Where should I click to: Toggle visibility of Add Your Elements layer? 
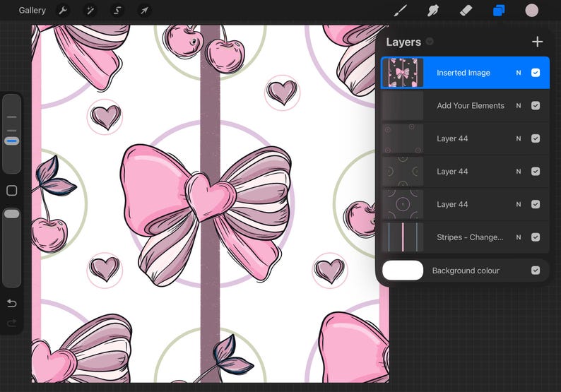(x=536, y=105)
